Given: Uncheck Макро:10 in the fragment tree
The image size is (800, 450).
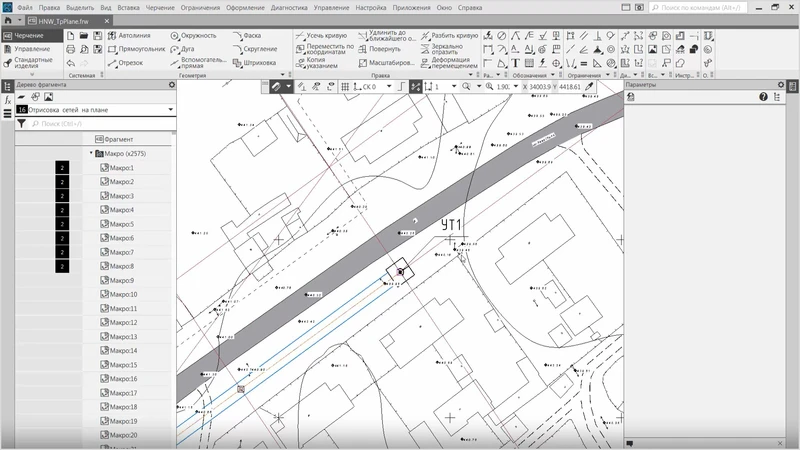Looking at the screenshot, I should click(104, 295).
